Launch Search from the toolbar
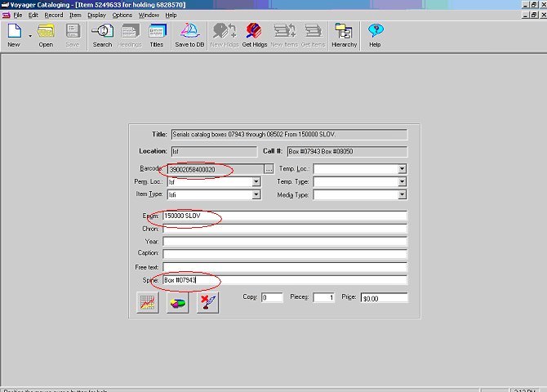This screenshot has height=392, width=547. [102, 34]
